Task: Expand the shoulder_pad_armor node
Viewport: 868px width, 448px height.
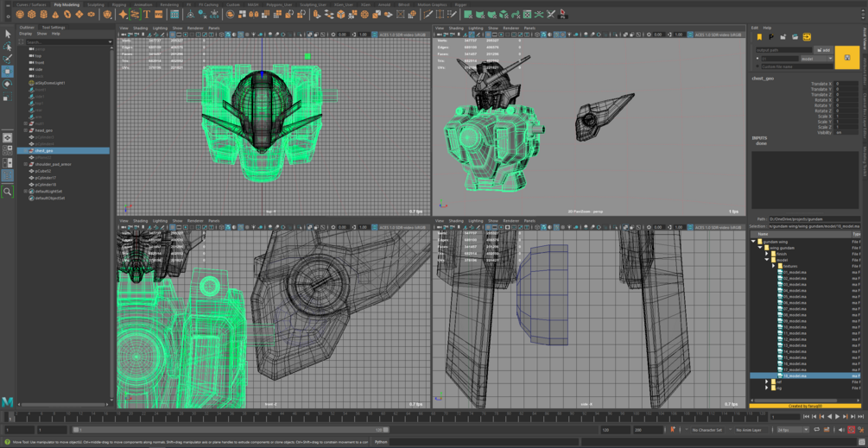Action: [25, 164]
